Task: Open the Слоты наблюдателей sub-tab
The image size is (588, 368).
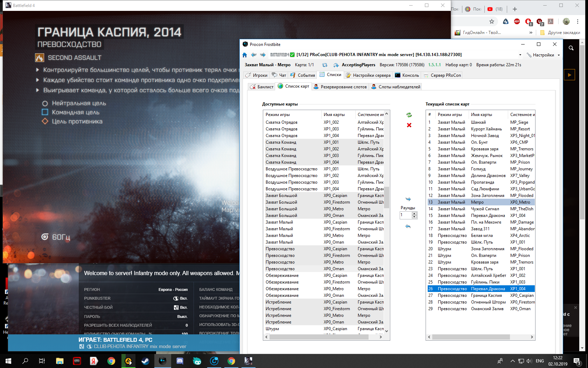Action: 395,87
